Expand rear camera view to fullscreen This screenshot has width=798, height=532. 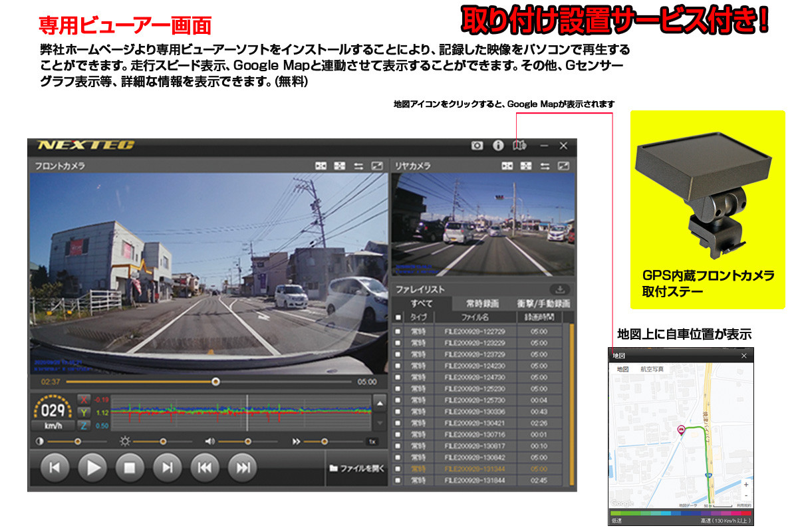click(563, 166)
